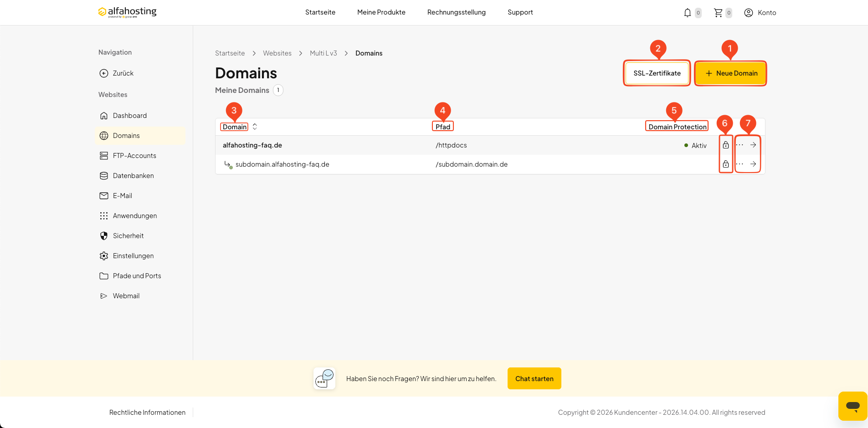Click the arrow icon for alfahosting-faq.de
This screenshot has height=428, width=868.
click(x=753, y=145)
